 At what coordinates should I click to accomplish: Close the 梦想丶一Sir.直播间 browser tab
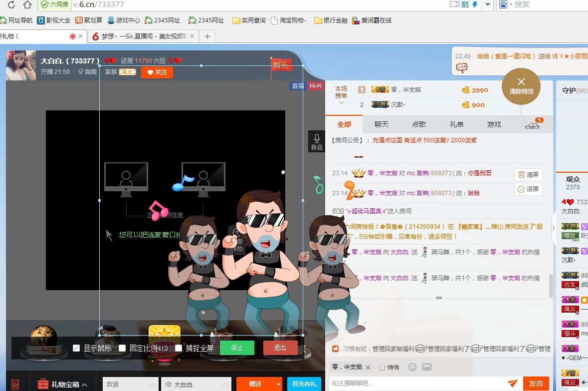click(192, 36)
